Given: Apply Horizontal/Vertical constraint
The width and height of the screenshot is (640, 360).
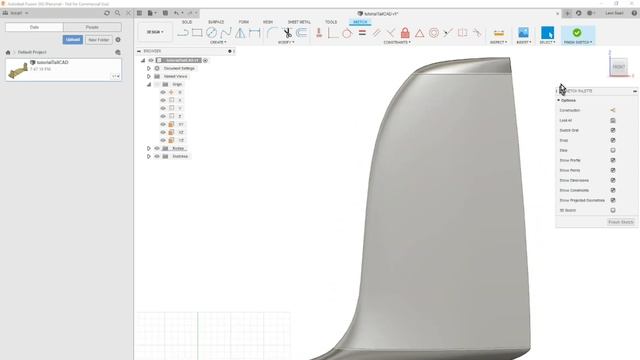Looking at the screenshot, I should coord(319,33).
